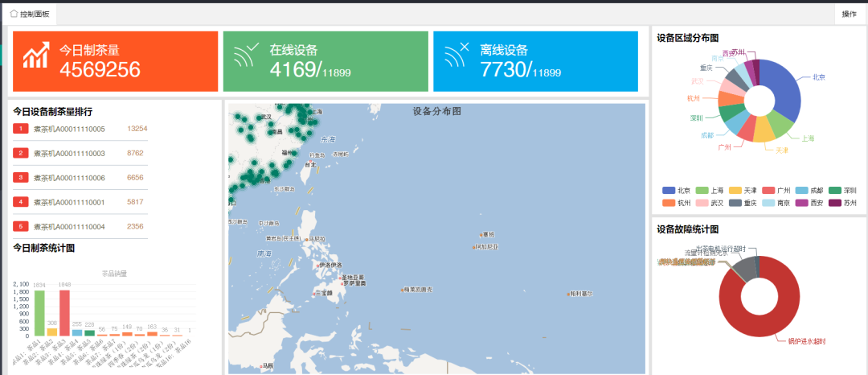Click the trend chart icon beside 今日制茶量

point(36,55)
